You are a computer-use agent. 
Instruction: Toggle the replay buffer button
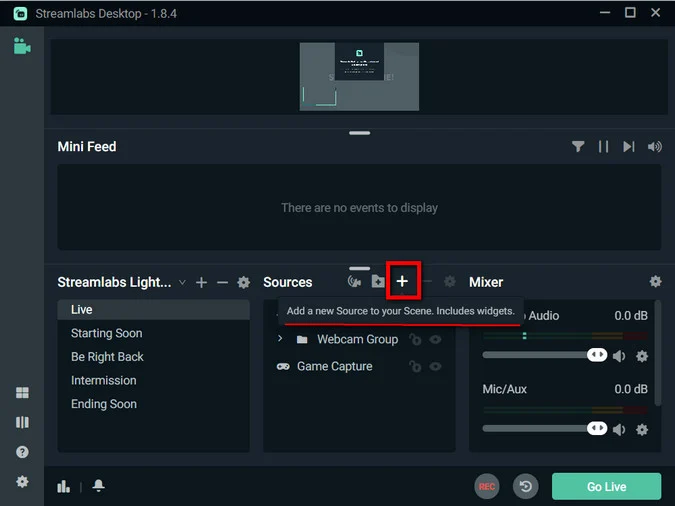coord(525,487)
